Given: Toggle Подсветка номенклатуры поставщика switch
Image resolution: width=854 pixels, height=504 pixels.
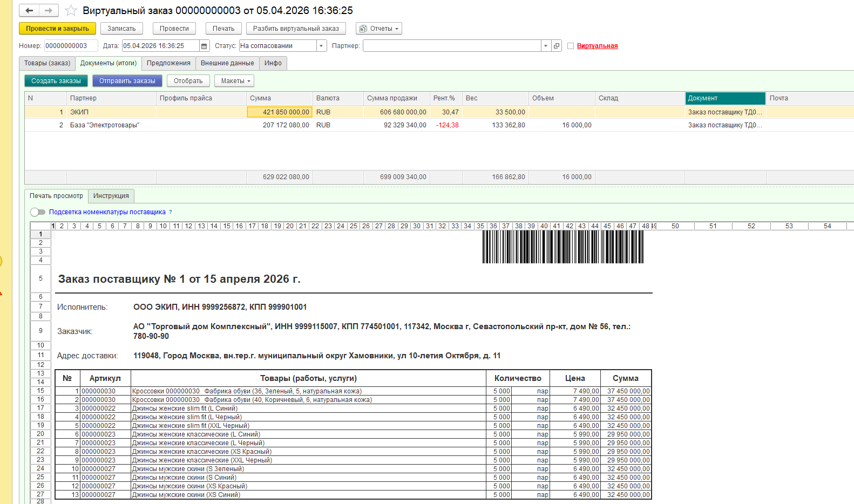Looking at the screenshot, I should [38, 212].
